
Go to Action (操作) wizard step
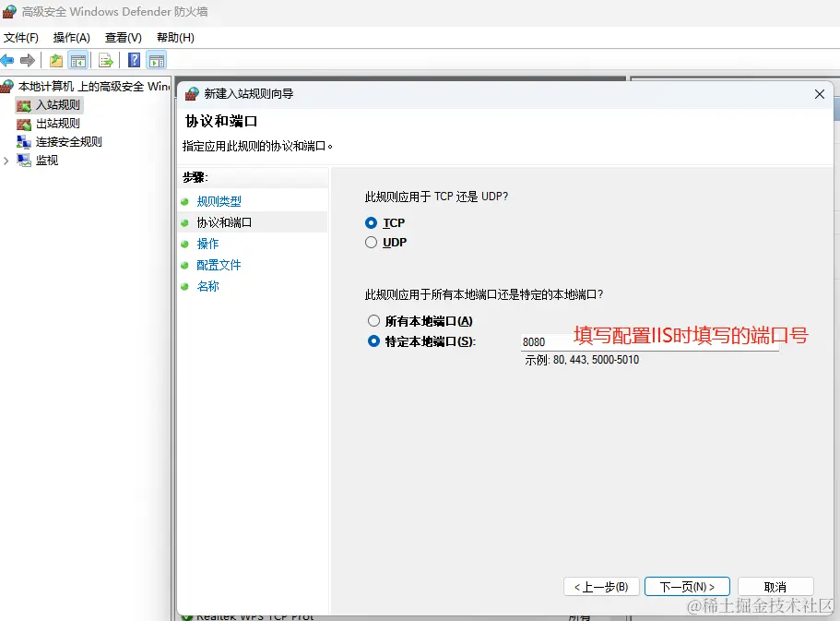207,244
